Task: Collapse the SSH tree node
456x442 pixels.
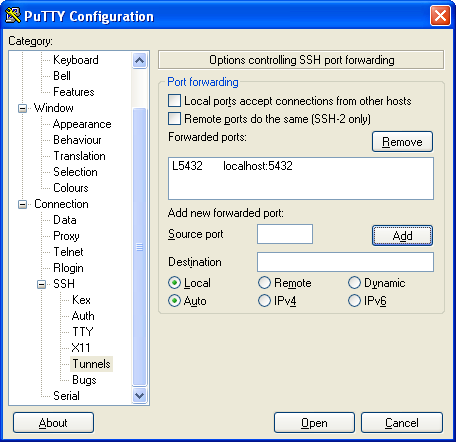Action: (x=41, y=284)
